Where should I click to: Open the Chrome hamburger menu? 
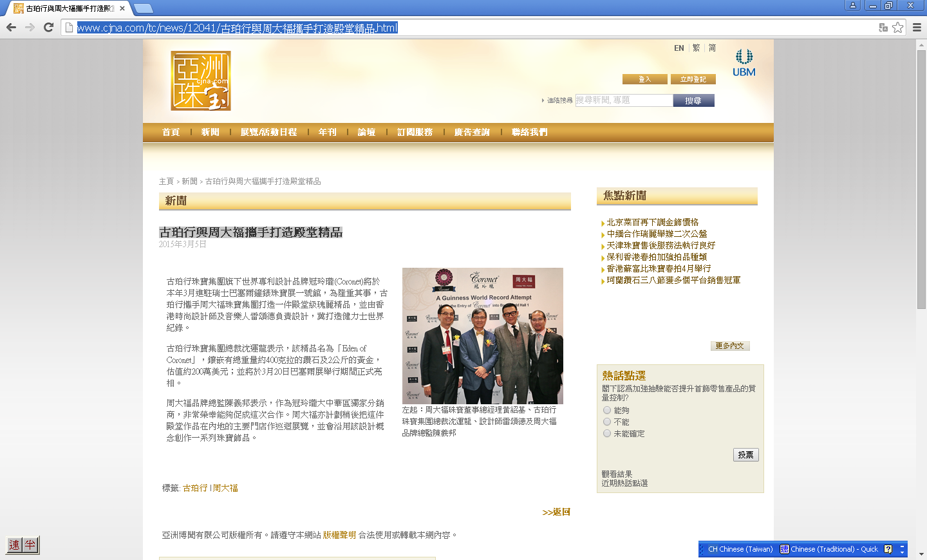917,28
